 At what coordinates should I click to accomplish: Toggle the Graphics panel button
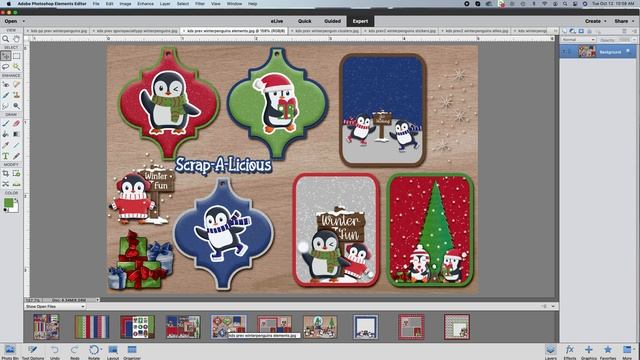point(589,351)
